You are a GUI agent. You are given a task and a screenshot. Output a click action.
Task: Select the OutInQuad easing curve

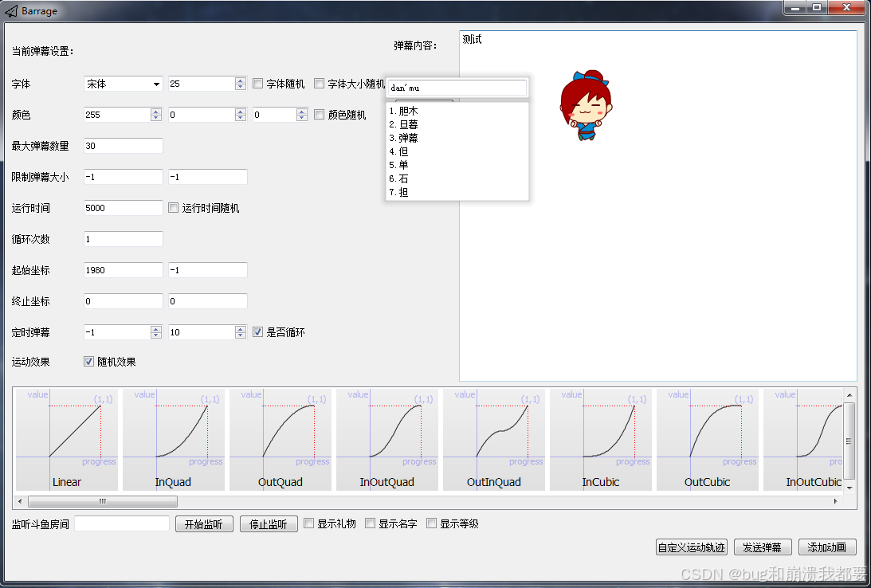(x=494, y=439)
